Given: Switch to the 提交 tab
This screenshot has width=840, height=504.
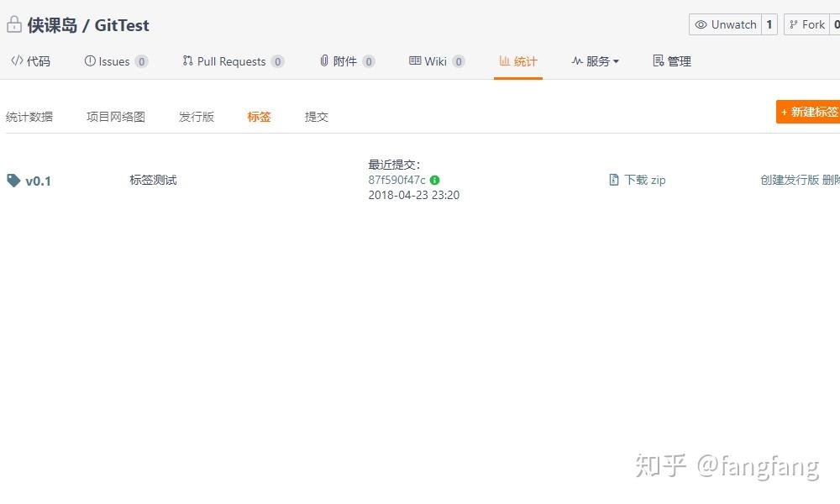Looking at the screenshot, I should [316, 117].
